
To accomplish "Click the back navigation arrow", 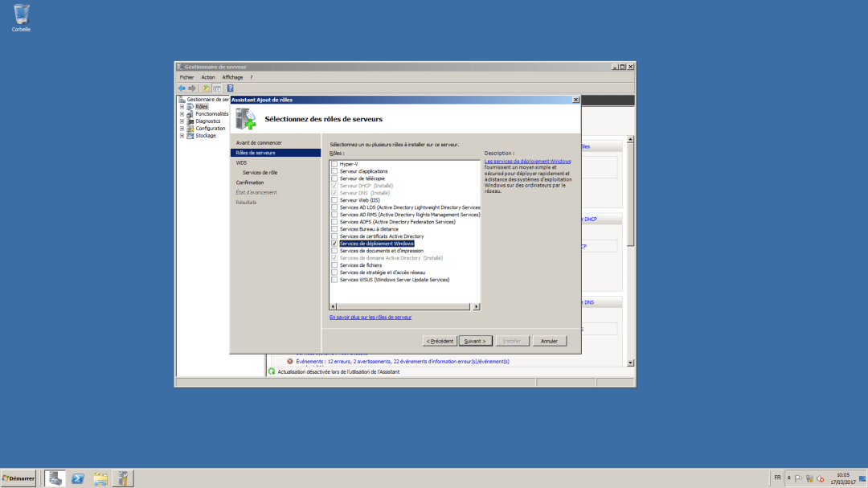I will point(182,88).
